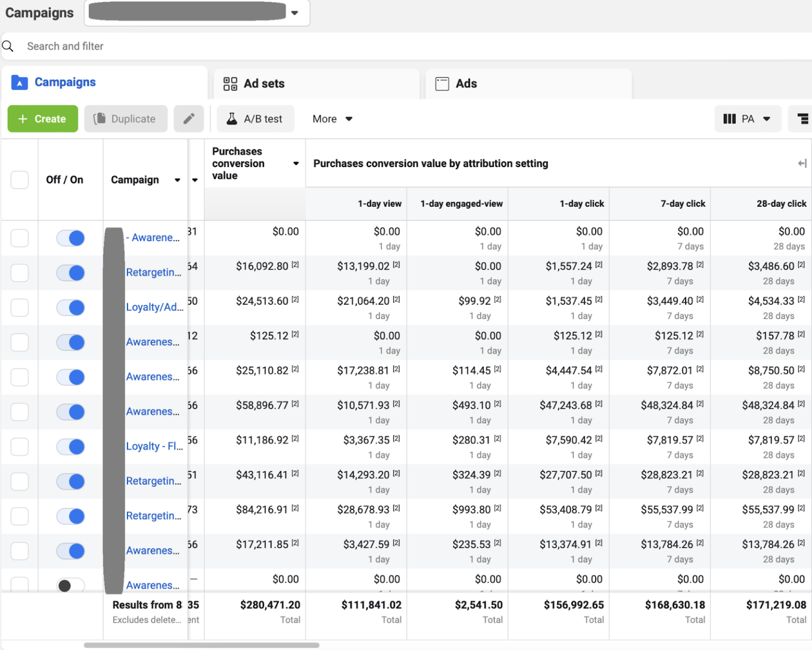
Task: Click the Ad sets grid icon
Action: 229,83
